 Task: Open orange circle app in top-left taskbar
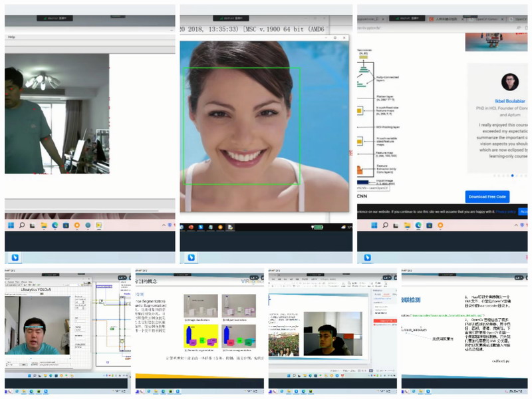pos(77,225)
